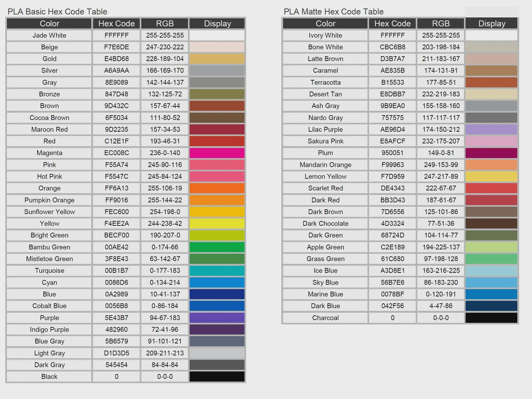The width and height of the screenshot is (532, 399).
Task: Select the Bambu Green color swatch
Action: (217, 247)
